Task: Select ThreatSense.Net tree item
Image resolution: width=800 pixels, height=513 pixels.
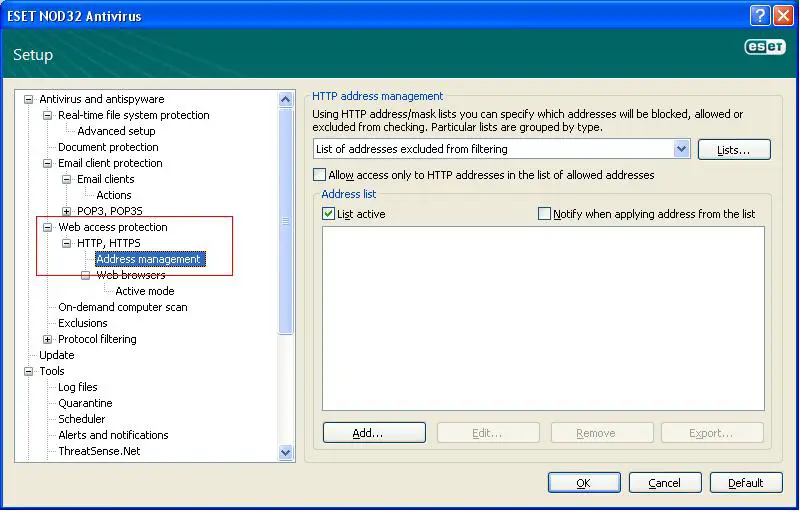Action: pyautogui.click(x=99, y=451)
